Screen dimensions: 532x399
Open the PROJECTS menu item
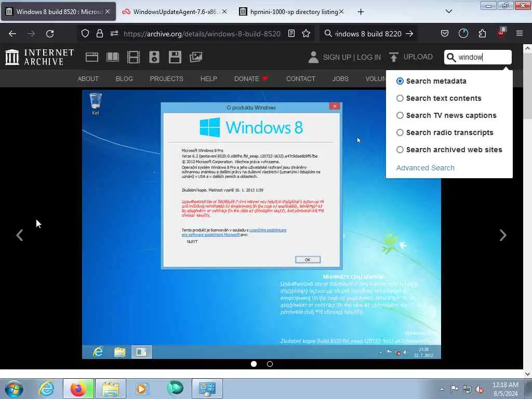coord(167,79)
